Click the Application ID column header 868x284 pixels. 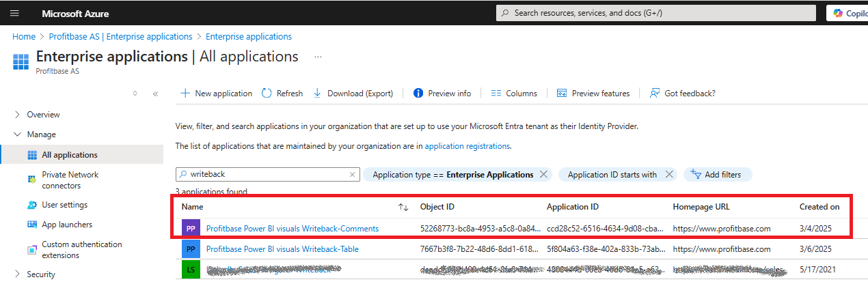coord(573,207)
